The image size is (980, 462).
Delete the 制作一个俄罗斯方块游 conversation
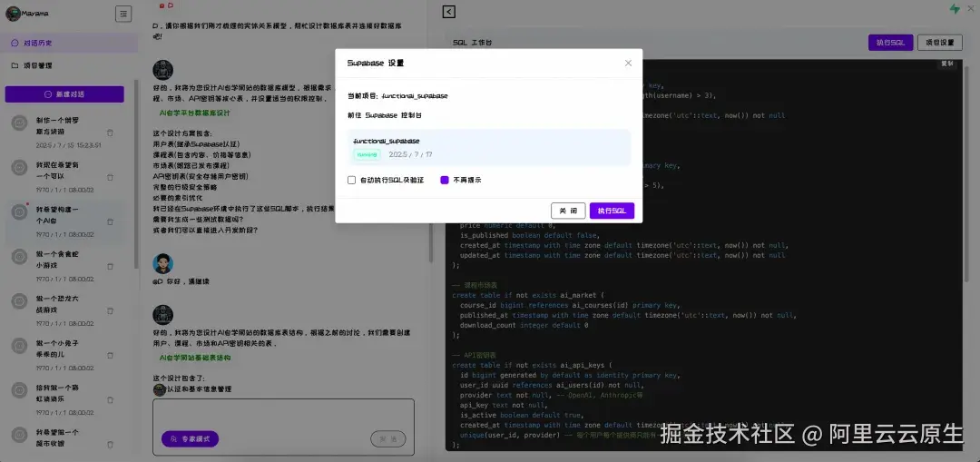click(110, 133)
